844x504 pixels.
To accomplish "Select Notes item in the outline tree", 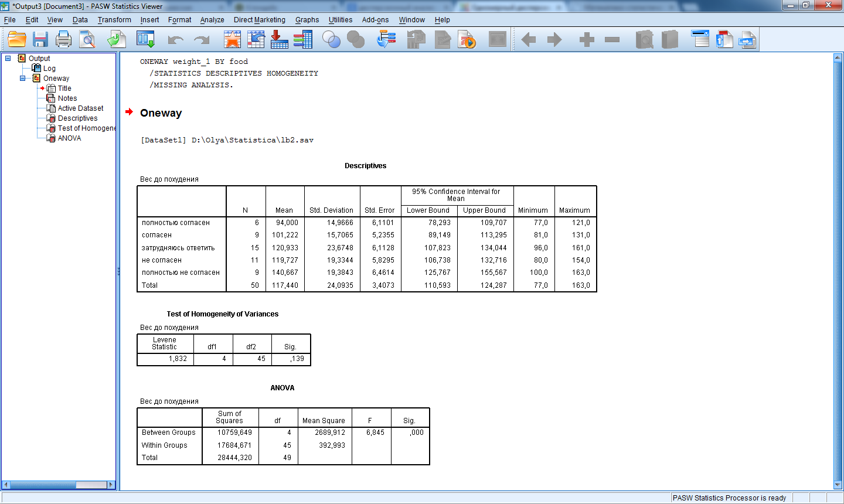I will (x=67, y=98).
